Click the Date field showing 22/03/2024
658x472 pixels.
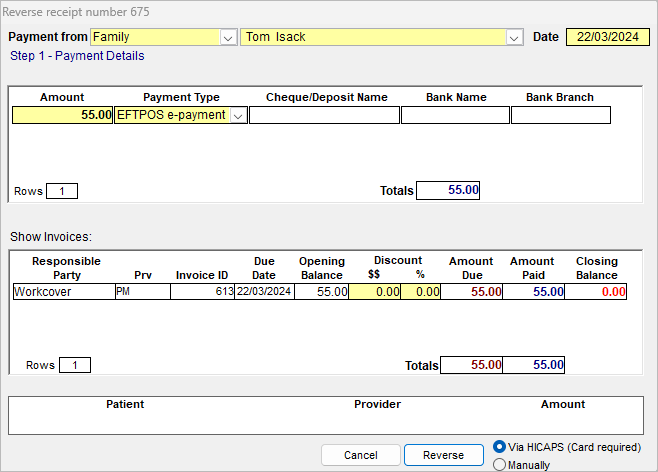pyautogui.click(x=608, y=37)
